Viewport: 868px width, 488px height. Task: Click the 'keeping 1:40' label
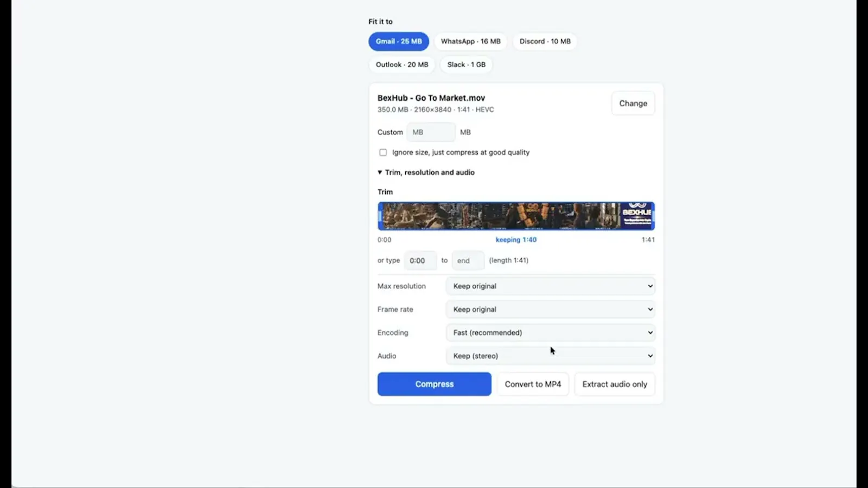pos(516,240)
